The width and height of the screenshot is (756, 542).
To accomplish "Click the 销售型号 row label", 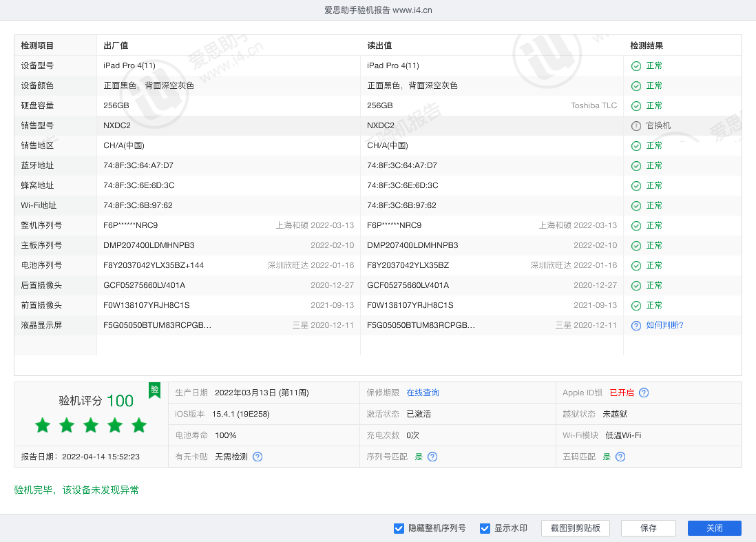I will click(x=37, y=125).
